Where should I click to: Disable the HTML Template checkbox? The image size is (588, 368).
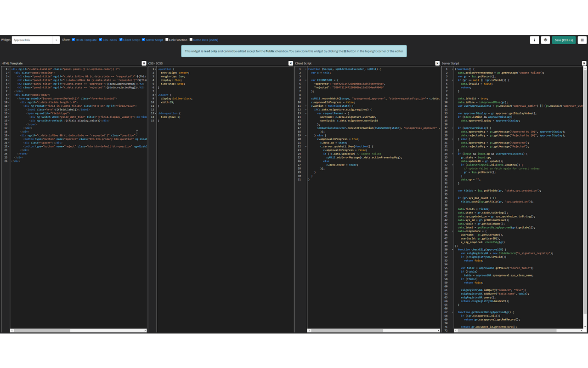coord(73,40)
